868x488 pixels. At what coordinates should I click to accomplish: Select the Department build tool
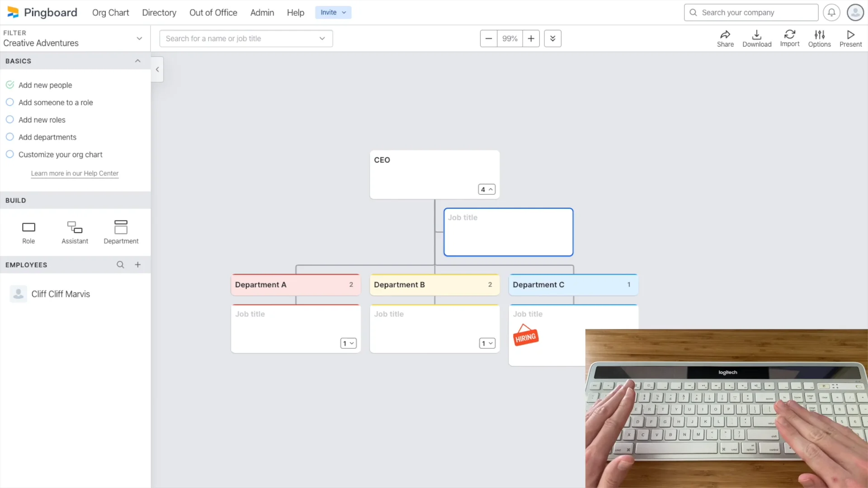[121, 227]
